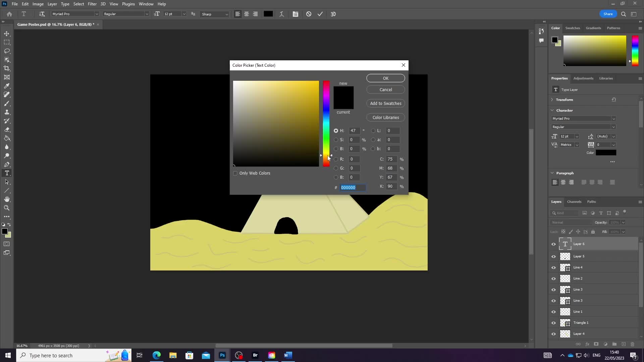The height and width of the screenshot is (362, 644).
Task: Hide Layer 6 with its eye icon
Action: 554,244
